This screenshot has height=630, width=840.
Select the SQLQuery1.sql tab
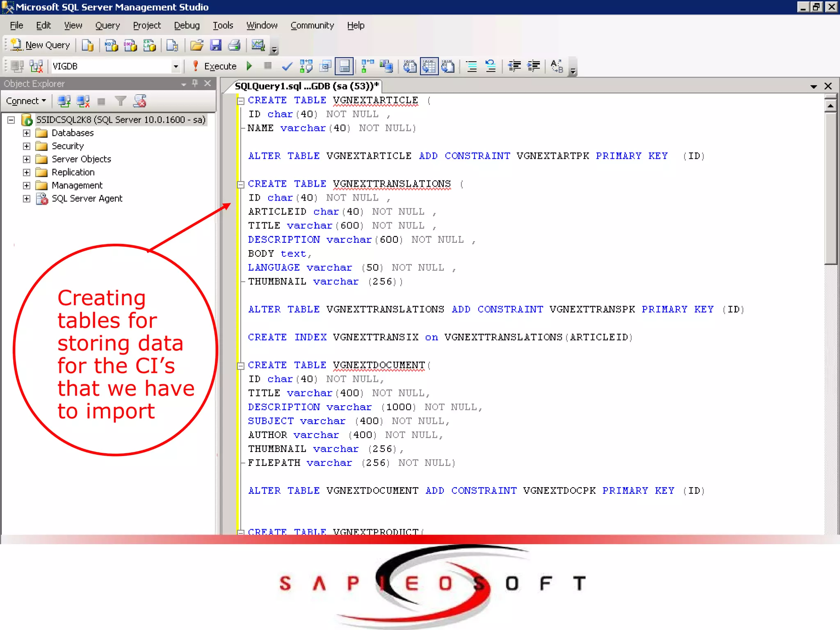(306, 86)
